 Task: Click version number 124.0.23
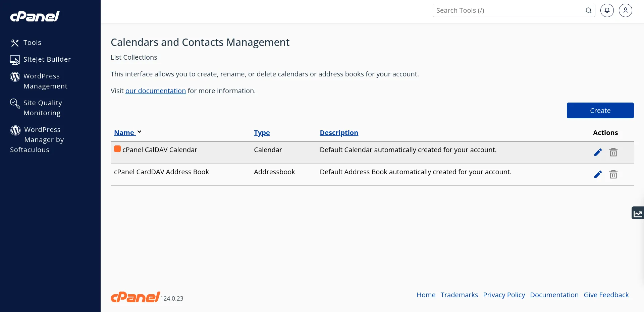tap(172, 298)
